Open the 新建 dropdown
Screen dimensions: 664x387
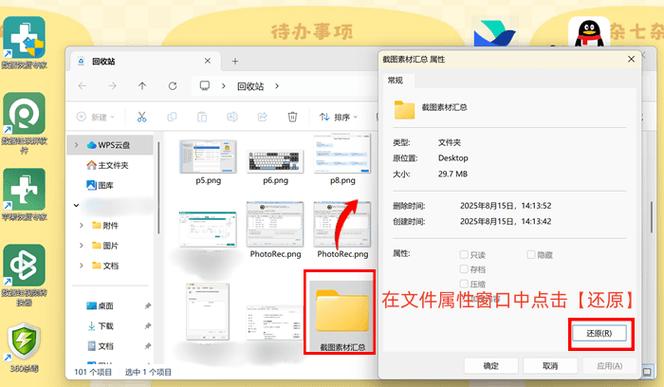point(96,117)
